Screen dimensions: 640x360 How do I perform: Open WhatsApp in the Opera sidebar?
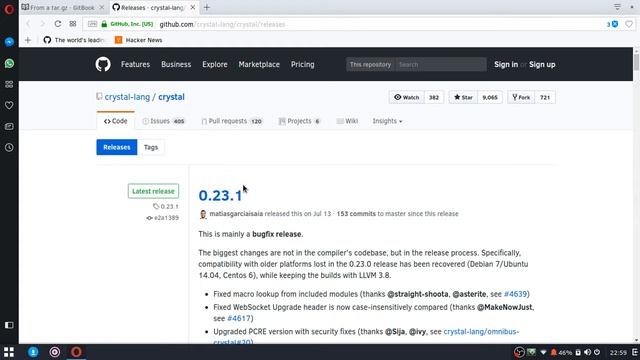click(x=9, y=63)
